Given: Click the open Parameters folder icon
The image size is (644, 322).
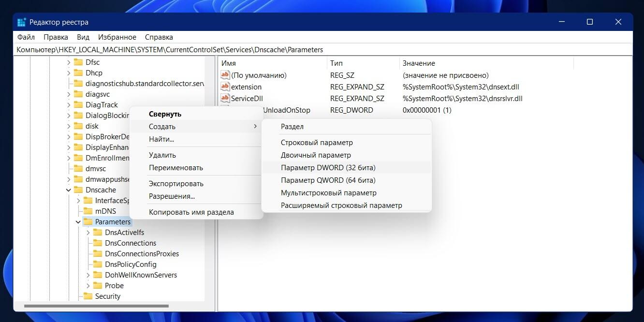Looking at the screenshot, I should coord(88,222).
